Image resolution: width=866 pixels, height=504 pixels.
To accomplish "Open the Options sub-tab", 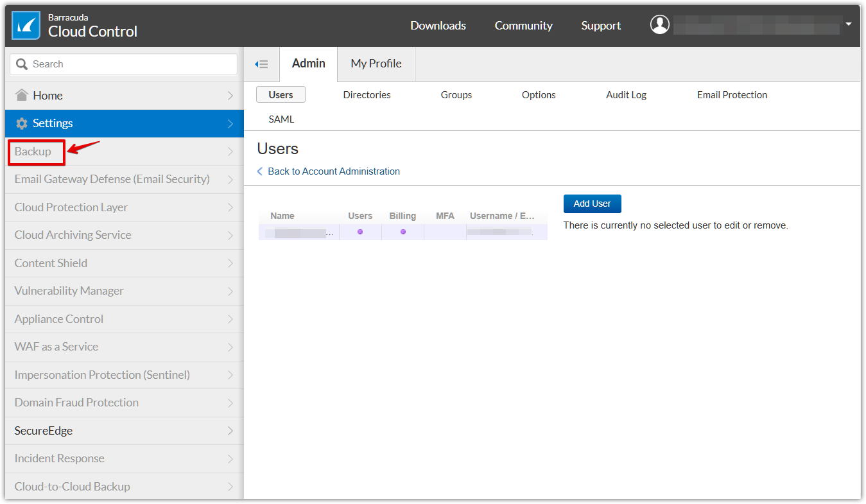I will (x=539, y=94).
